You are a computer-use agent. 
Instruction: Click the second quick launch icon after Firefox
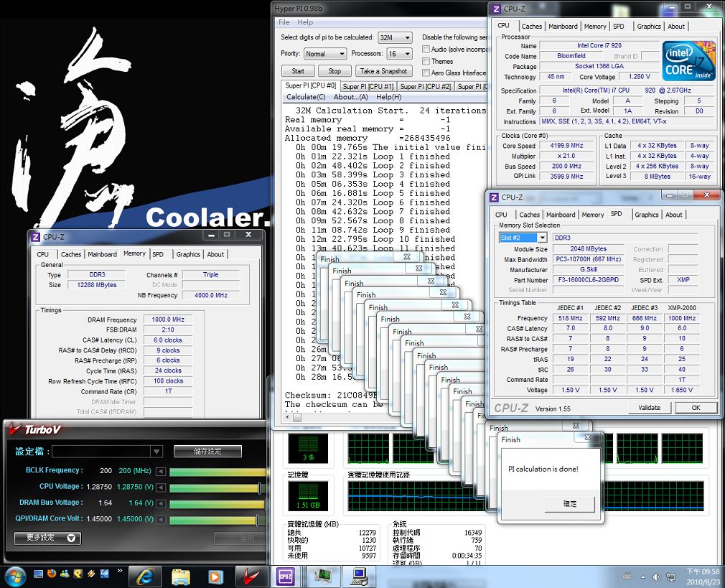pyautogui.click(x=78, y=574)
